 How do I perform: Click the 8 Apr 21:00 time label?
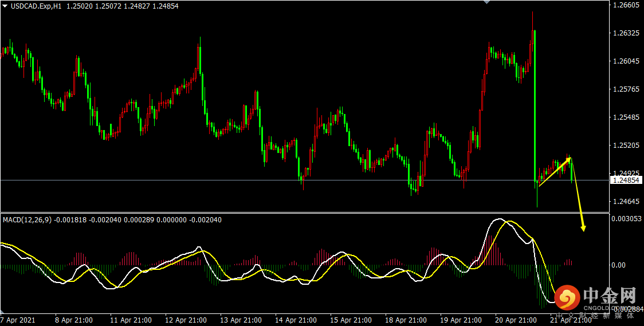tap(73, 320)
